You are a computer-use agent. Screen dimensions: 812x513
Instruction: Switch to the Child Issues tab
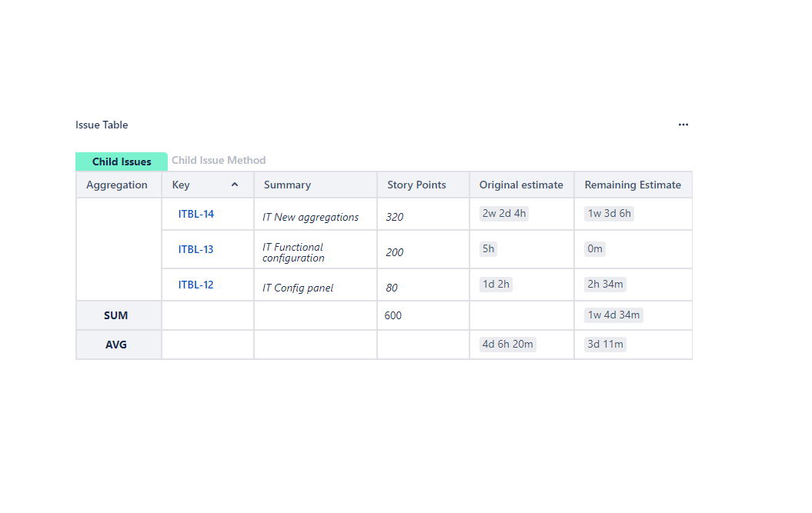pyautogui.click(x=122, y=162)
